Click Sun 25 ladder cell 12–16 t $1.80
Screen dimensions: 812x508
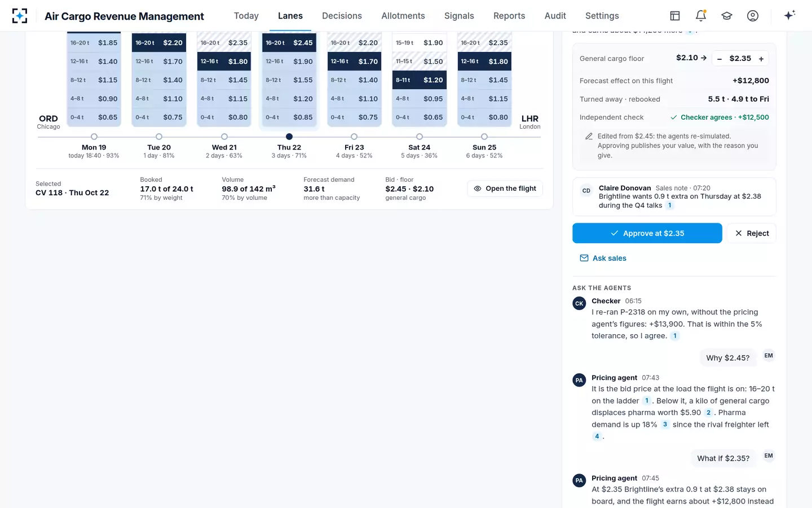(484, 62)
